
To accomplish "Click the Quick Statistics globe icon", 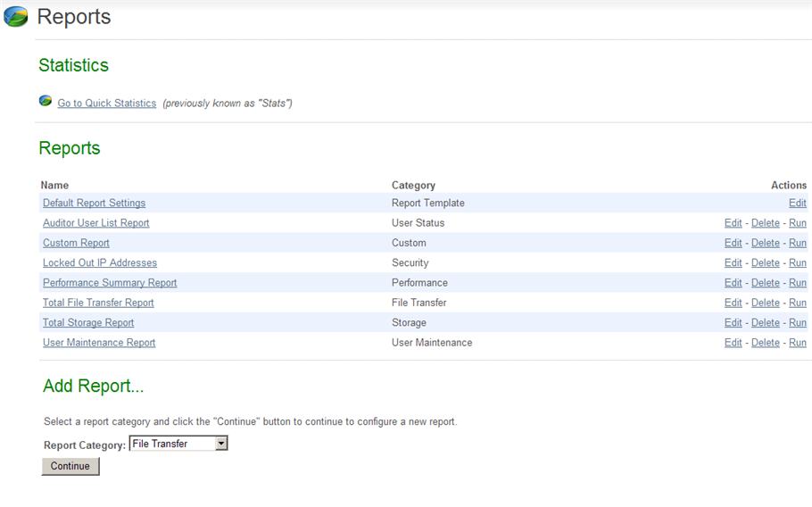I will click(x=46, y=102).
